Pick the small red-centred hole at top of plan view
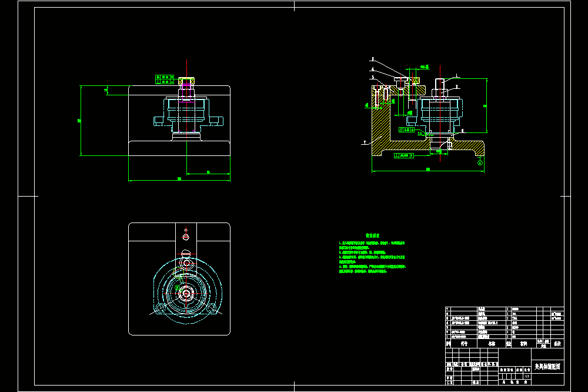The width and height of the screenshot is (588, 392). [x=186, y=236]
